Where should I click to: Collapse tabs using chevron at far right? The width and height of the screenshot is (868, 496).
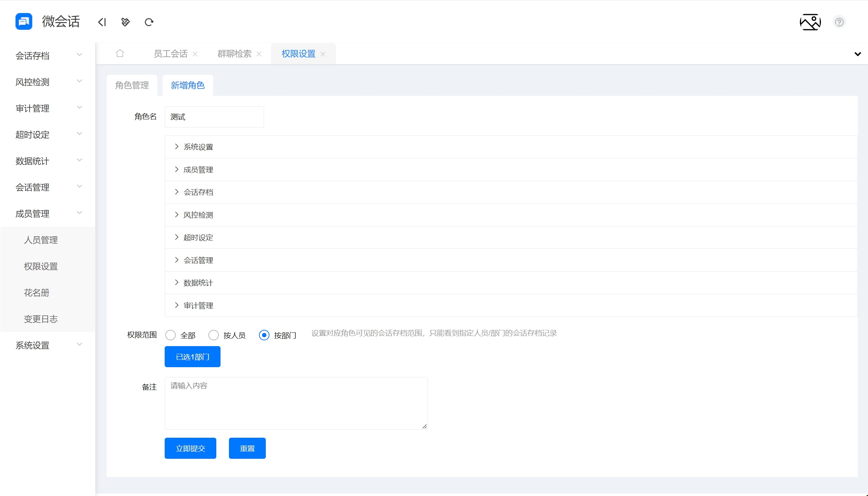click(x=858, y=54)
